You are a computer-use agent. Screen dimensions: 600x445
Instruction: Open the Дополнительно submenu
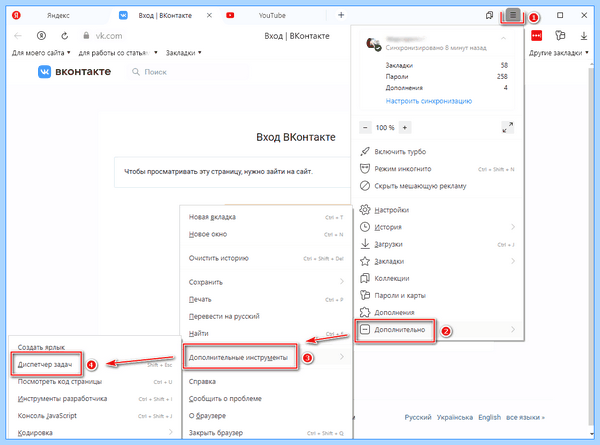(437, 329)
